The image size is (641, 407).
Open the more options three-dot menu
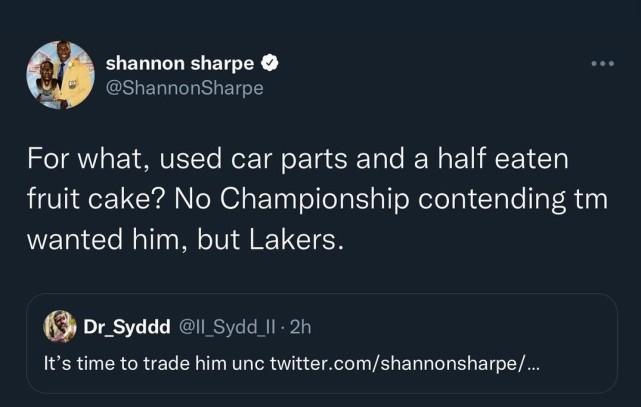[x=602, y=64]
